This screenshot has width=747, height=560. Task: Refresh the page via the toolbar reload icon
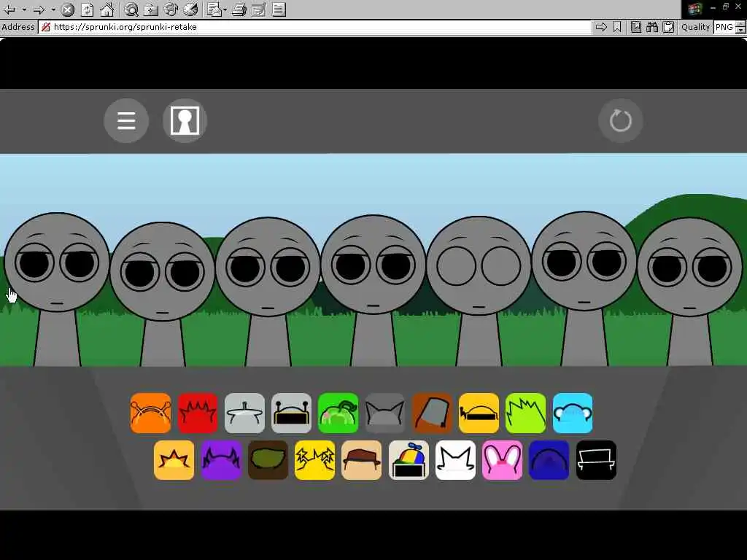88,9
